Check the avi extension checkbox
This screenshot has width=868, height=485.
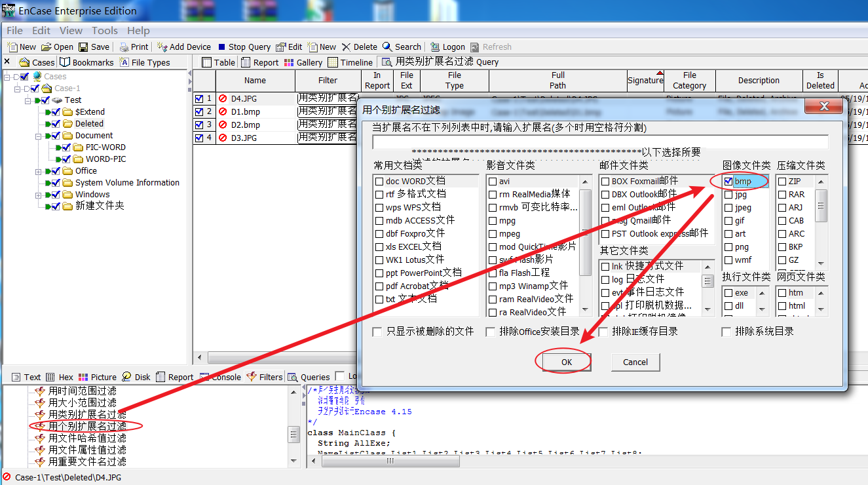coord(493,181)
